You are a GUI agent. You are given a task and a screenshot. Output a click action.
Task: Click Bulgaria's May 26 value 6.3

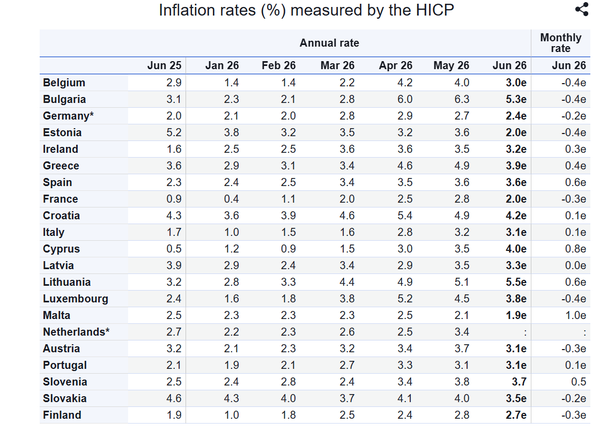[462, 99]
